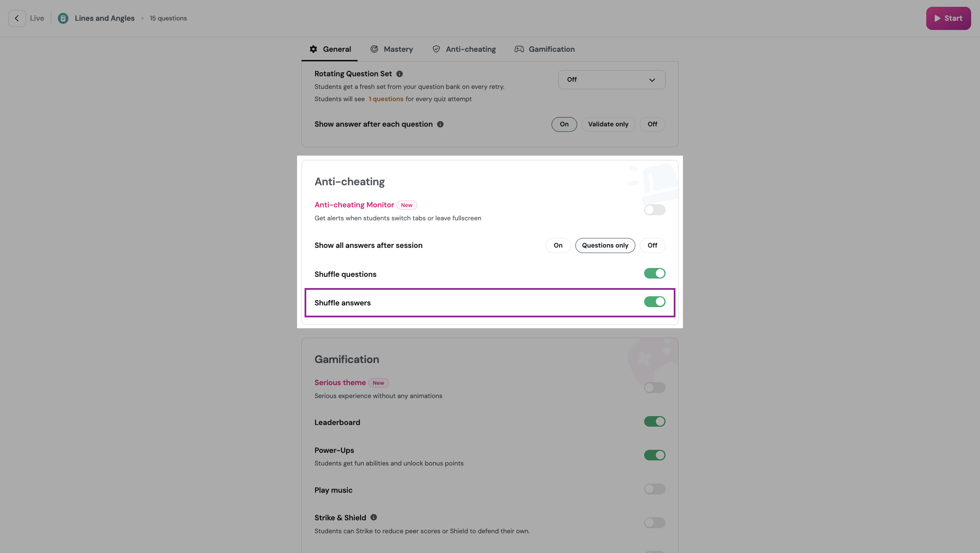Click the Lines and Angles quiz icon

(x=63, y=18)
